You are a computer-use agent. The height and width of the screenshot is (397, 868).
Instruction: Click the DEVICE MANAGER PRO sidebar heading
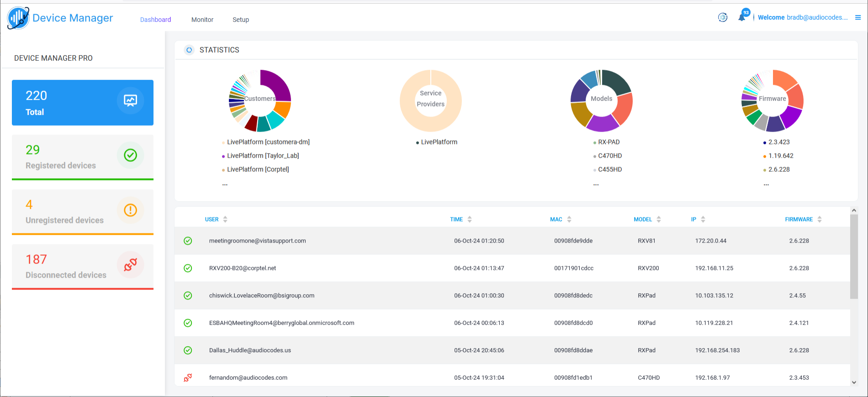53,58
